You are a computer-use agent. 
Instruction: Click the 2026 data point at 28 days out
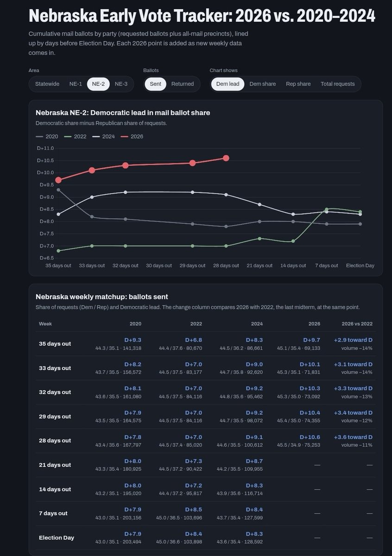tap(226, 158)
